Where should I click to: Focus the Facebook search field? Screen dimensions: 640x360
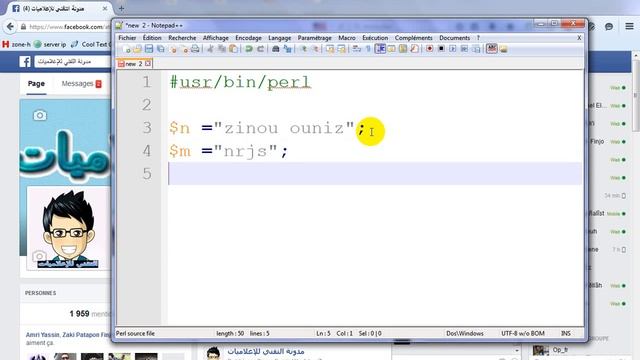(x=73, y=62)
